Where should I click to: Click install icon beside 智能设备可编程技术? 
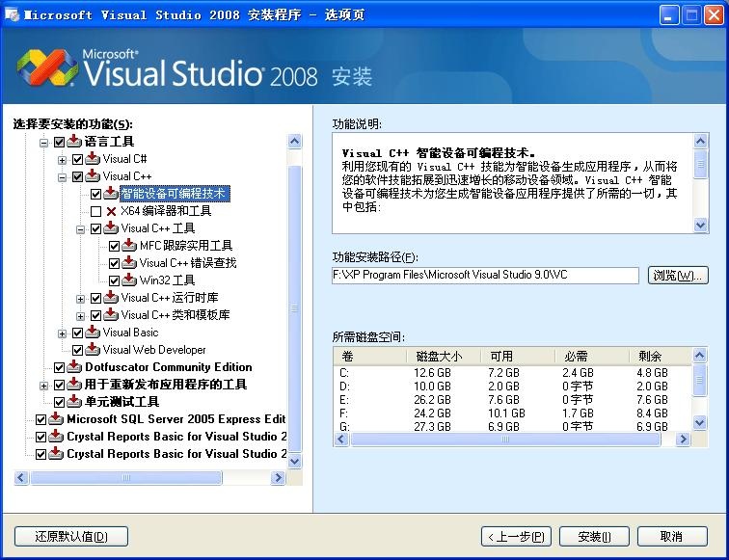[110, 194]
